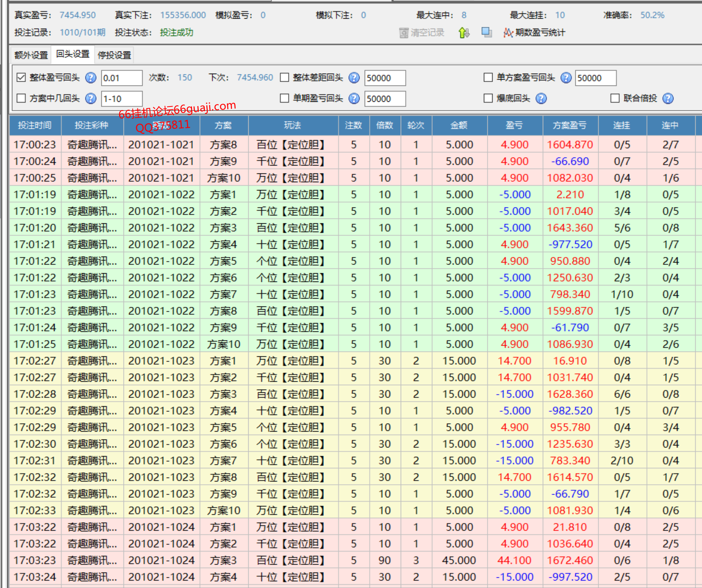Sort by the 轮次 column header

416,125
